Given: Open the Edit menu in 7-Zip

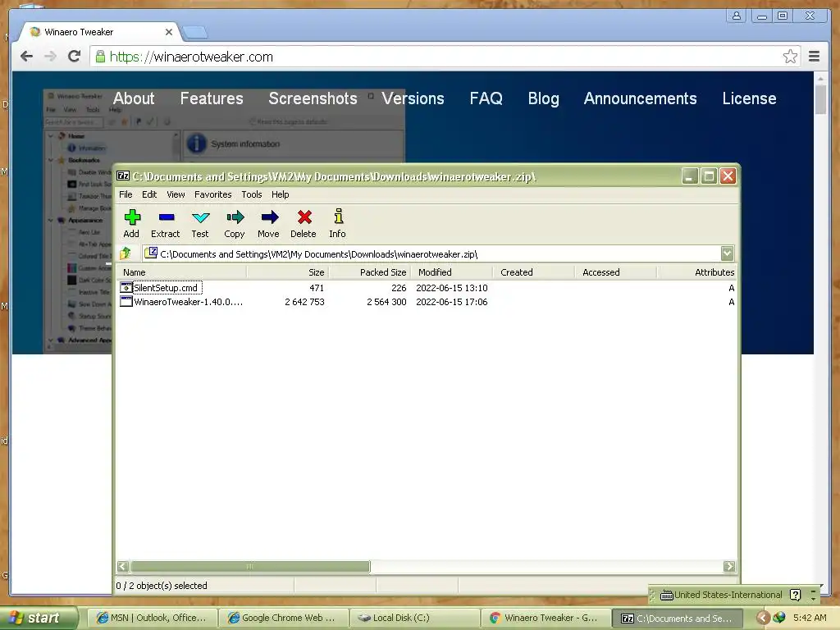Looking at the screenshot, I should click(149, 194).
